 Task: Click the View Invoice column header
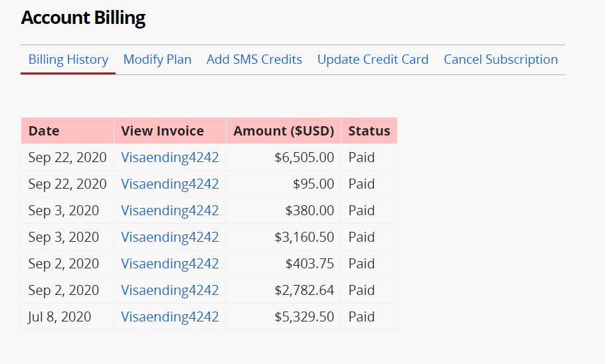pyautogui.click(x=170, y=131)
